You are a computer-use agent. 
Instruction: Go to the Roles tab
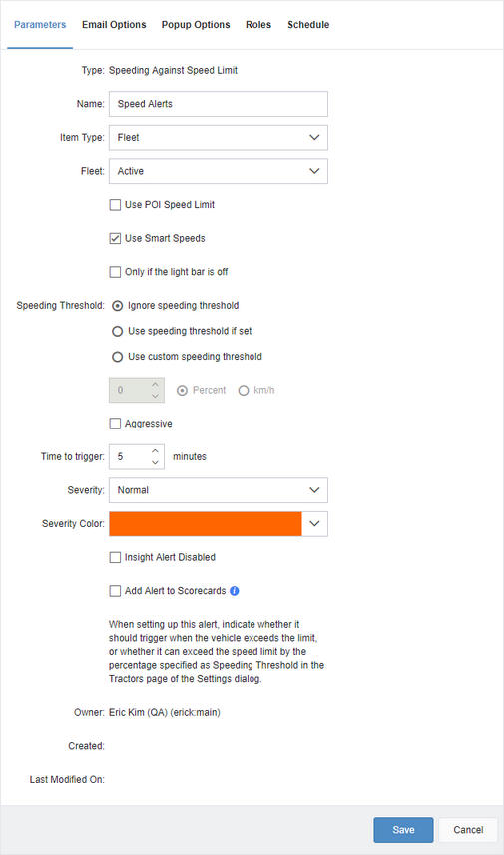tap(258, 25)
